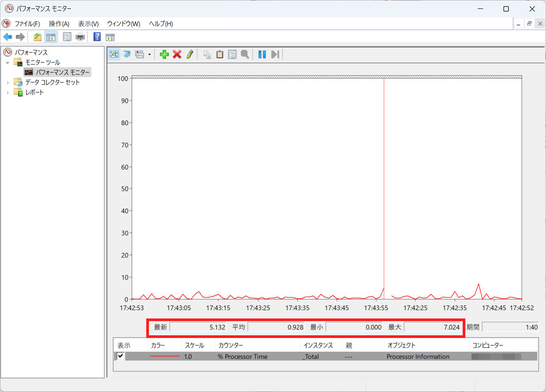Click 平均 value field 0.928
Image resolution: width=546 pixels, height=392 pixels.
[x=277, y=327]
